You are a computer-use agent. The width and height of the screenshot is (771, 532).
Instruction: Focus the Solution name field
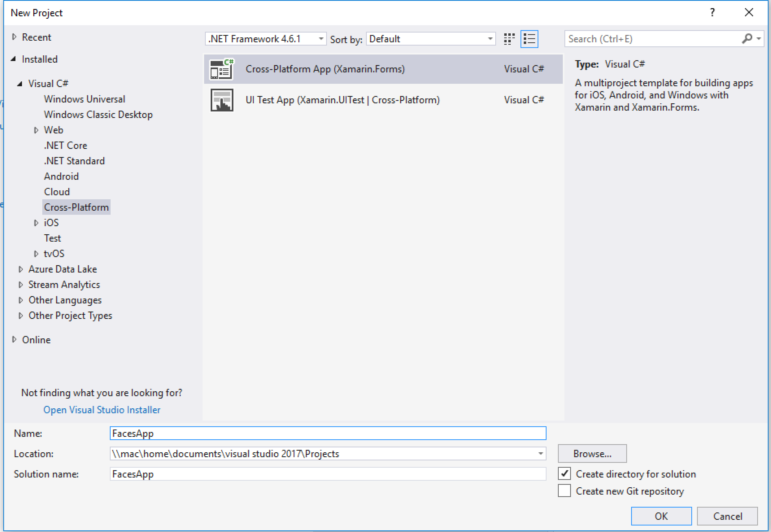click(x=328, y=474)
